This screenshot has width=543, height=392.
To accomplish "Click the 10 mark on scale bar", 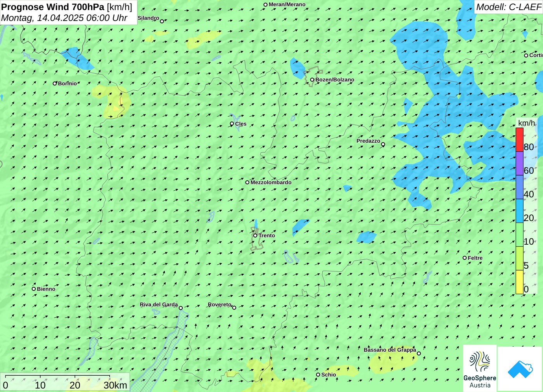I will (40, 385).
